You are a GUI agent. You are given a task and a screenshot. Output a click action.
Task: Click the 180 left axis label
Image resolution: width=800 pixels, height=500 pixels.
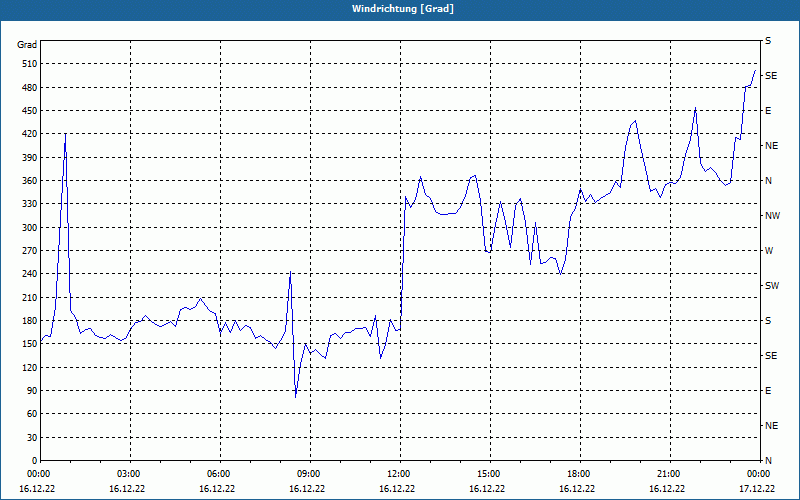(x=29, y=321)
